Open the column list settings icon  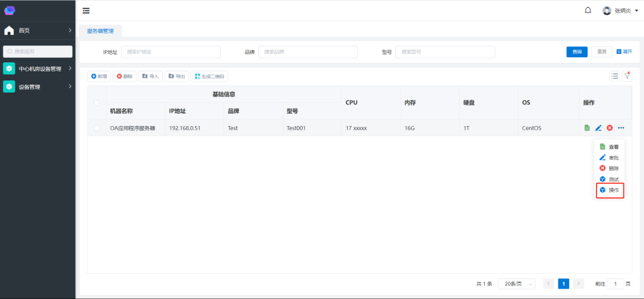click(615, 76)
